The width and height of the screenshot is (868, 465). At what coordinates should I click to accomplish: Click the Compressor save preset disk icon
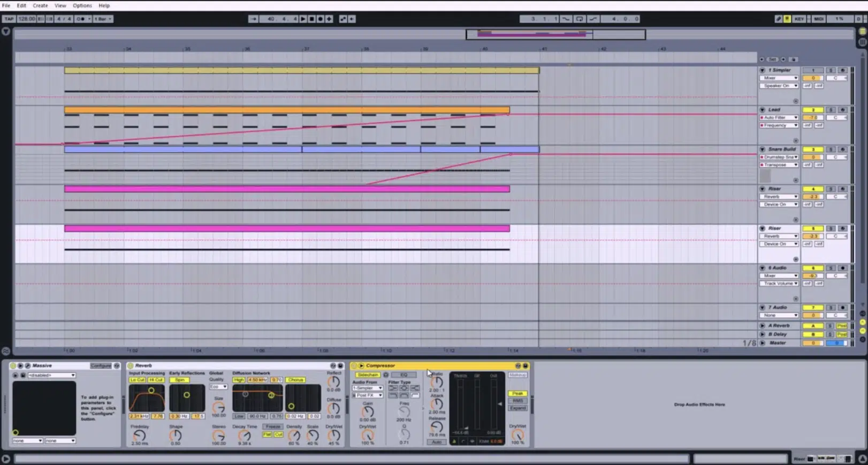526,366
